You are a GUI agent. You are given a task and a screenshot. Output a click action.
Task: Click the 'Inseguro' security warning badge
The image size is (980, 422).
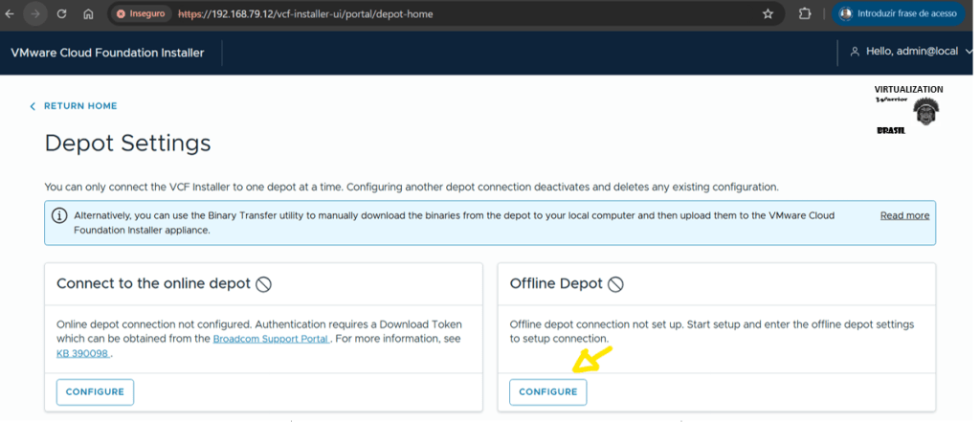point(143,14)
